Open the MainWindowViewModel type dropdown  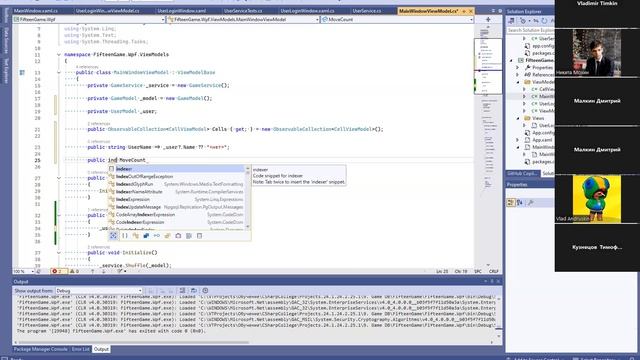243,19
